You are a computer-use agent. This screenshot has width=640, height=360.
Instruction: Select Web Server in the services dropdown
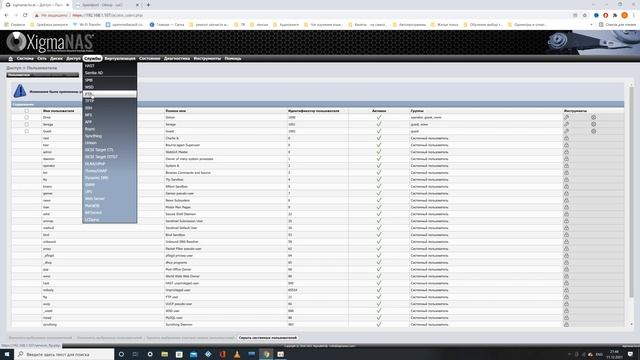click(x=109, y=198)
